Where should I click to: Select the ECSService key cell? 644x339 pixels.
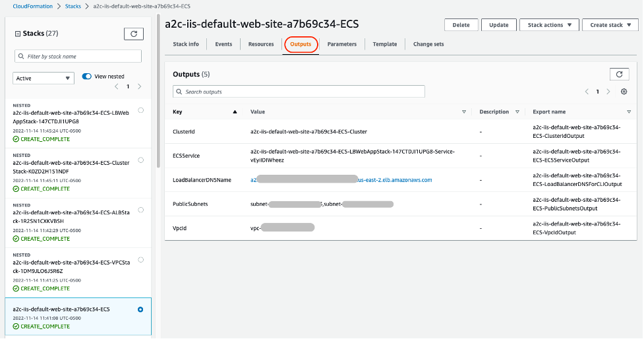[186, 156]
